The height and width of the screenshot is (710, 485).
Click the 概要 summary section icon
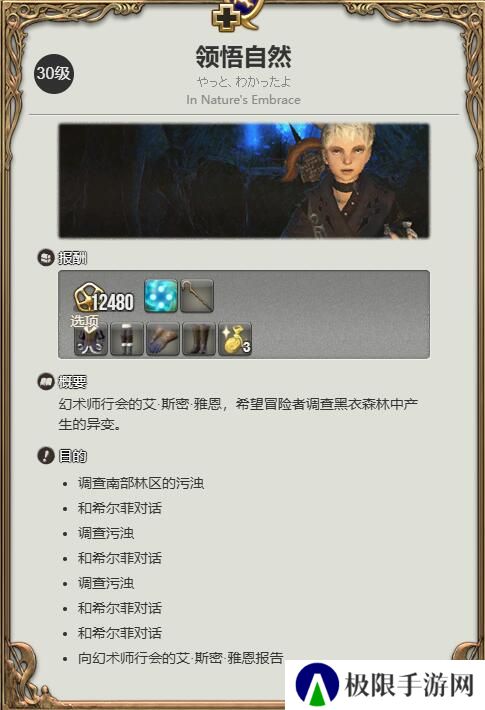pyautogui.click(x=45, y=382)
